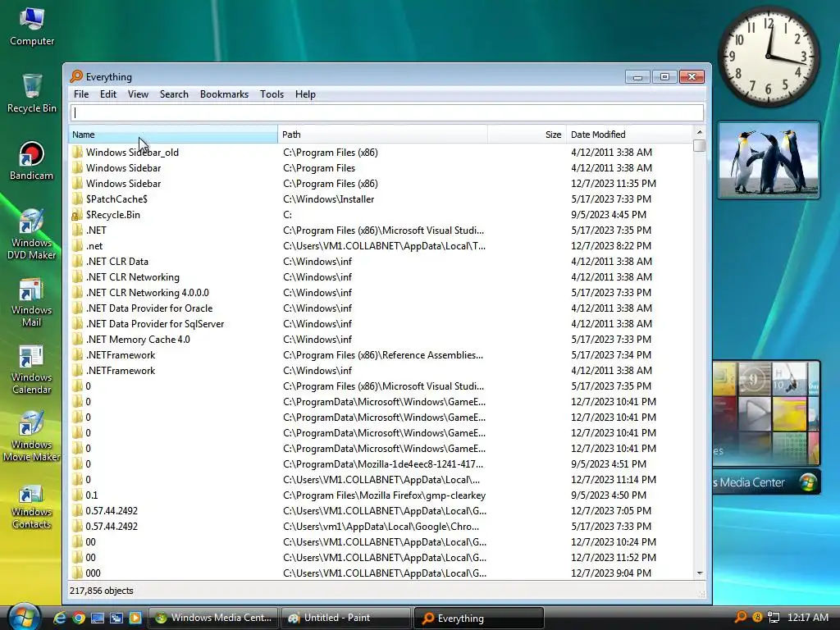Launch Windows Media Player from Quick Launch
The image size is (840, 630).
tap(135, 618)
